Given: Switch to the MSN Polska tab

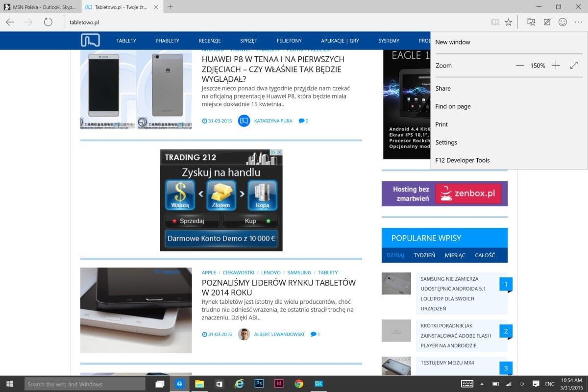Looking at the screenshot, I should coord(40,7).
